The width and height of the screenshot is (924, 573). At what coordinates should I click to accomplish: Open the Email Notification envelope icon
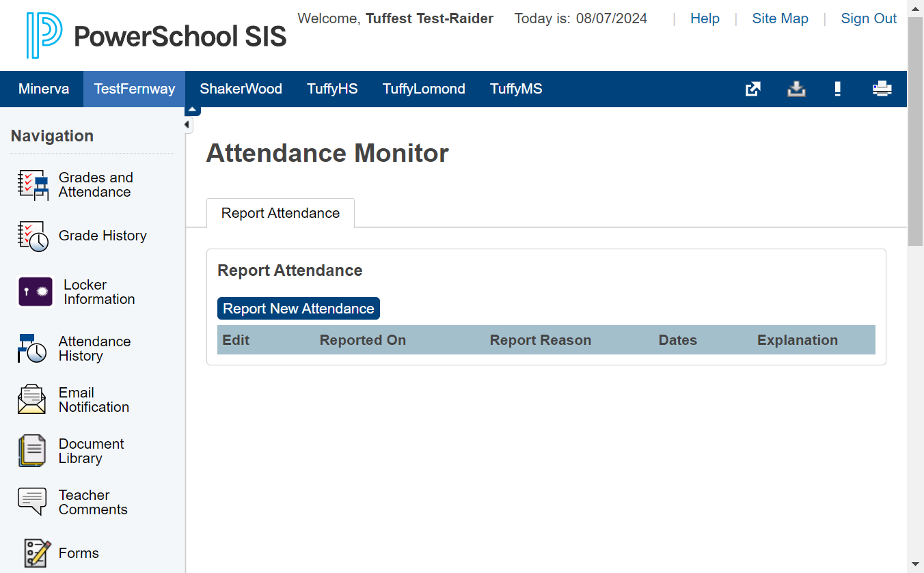(31, 400)
